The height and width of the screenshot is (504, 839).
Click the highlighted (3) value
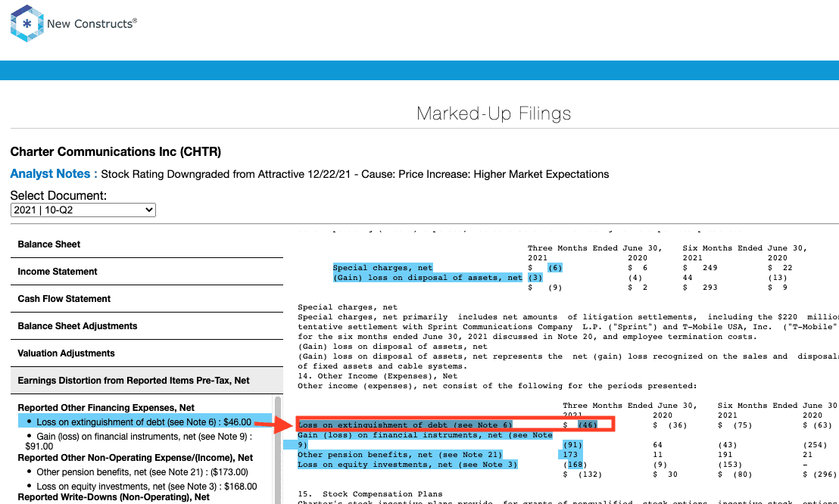click(x=535, y=278)
